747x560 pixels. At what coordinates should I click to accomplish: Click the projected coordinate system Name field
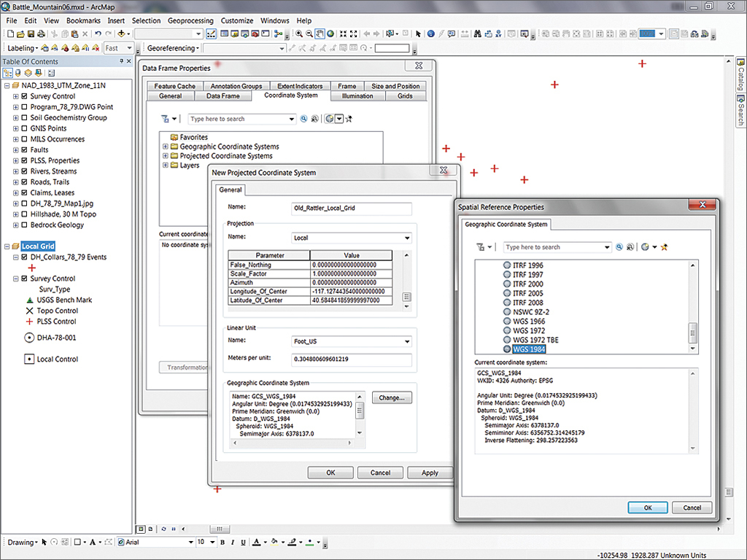(x=352, y=209)
